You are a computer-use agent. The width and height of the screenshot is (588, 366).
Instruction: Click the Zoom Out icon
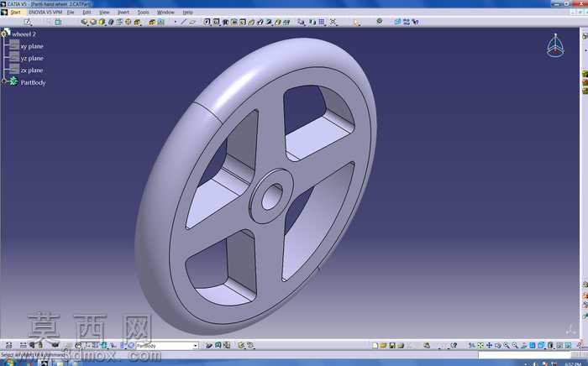point(515,345)
